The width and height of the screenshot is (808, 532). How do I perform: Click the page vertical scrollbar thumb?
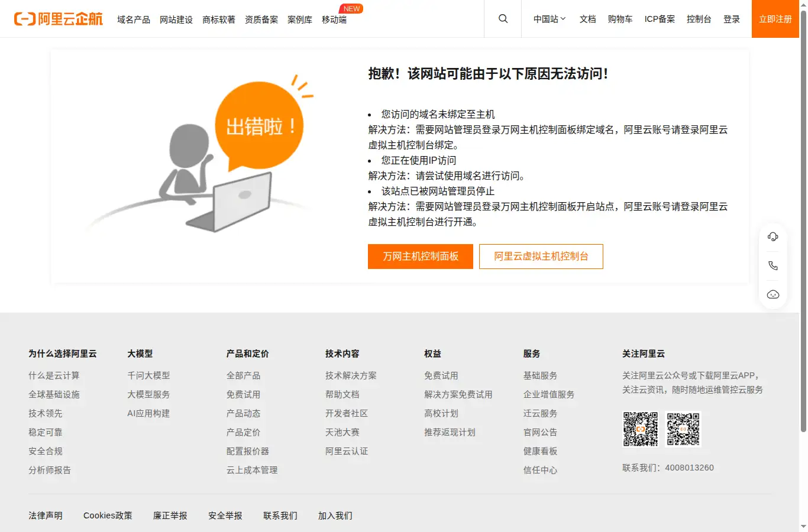click(803, 220)
